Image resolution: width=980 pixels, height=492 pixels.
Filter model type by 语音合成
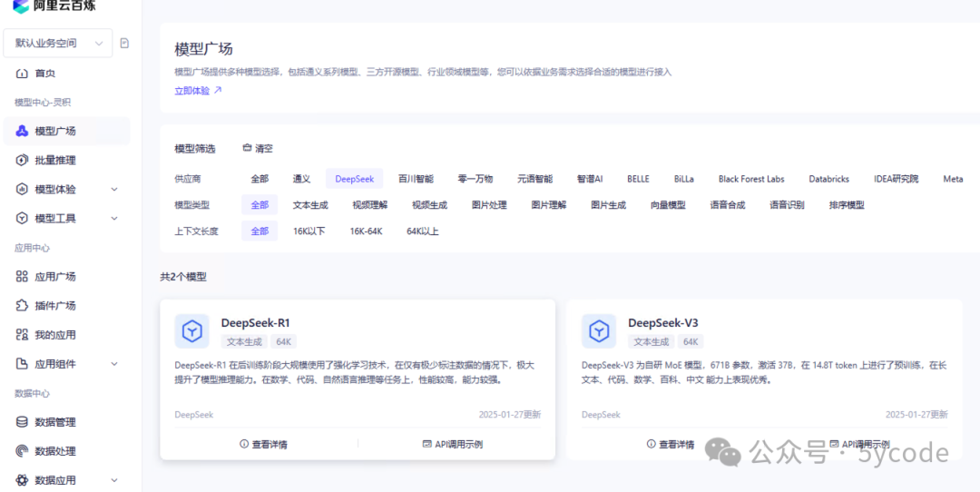tap(728, 205)
